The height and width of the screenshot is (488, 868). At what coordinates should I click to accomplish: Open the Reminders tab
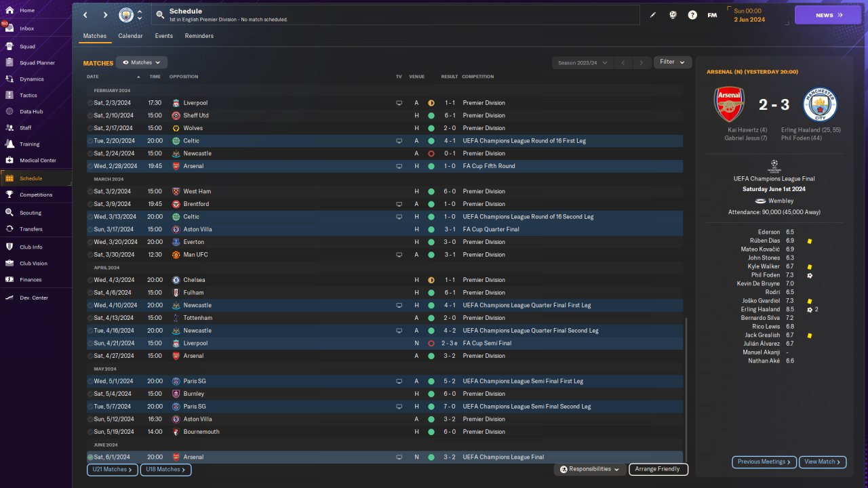coord(199,36)
